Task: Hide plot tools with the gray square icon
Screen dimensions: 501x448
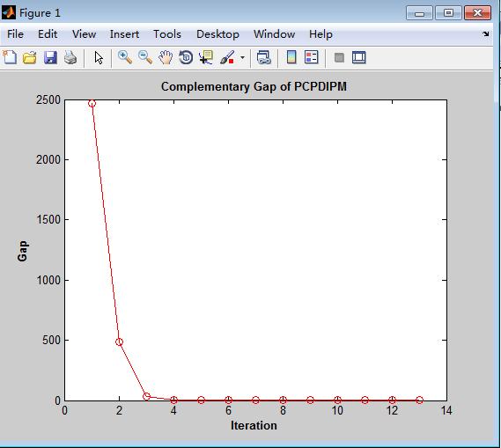Action: tap(339, 58)
